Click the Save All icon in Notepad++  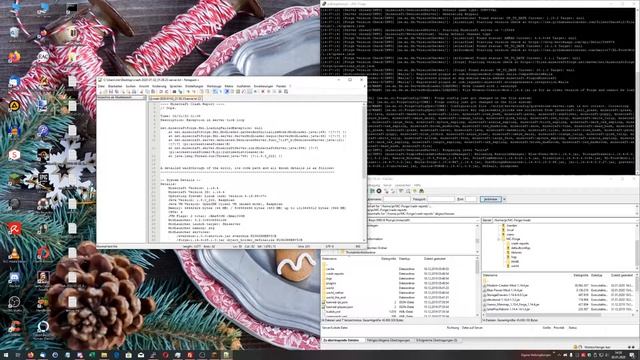116,91
